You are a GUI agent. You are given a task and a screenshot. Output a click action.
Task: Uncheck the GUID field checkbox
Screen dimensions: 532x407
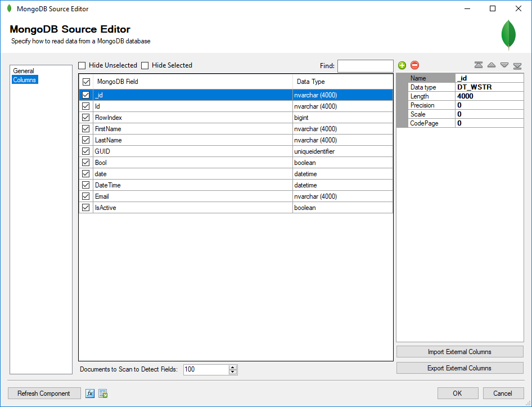tap(86, 151)
